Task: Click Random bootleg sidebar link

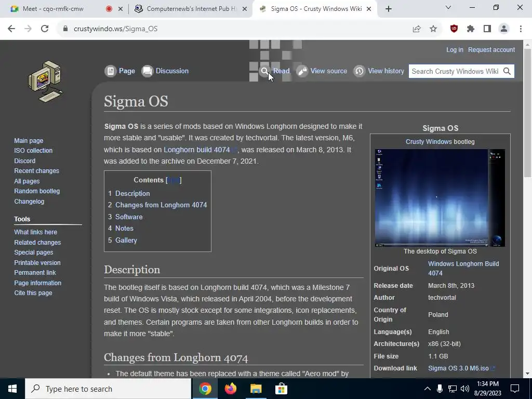Action: 37,191
